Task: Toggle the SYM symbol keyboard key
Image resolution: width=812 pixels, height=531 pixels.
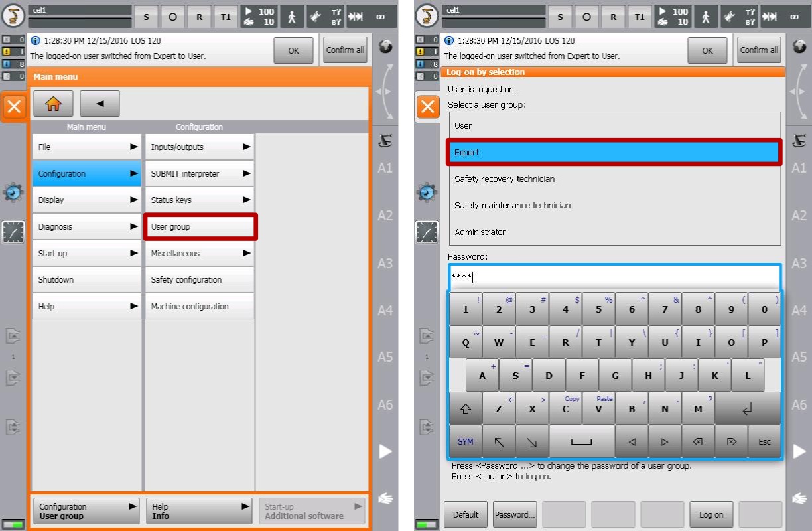Action: pos(466,441)
